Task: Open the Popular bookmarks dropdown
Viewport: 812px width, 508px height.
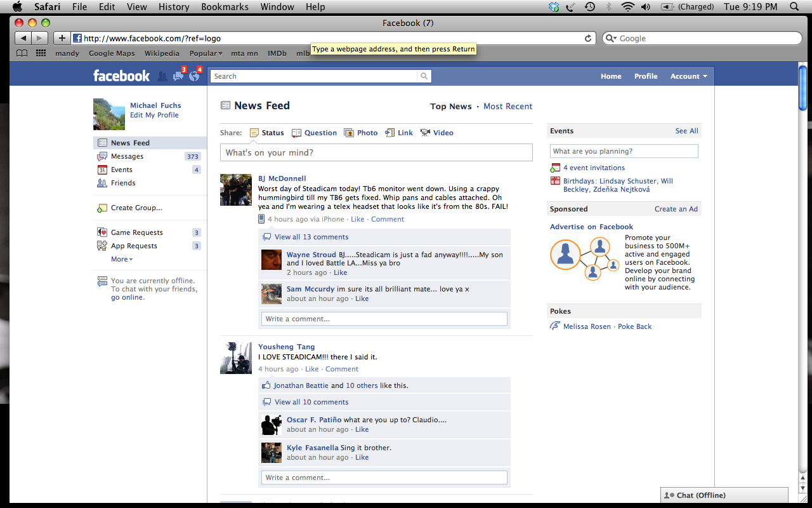Action: click(x=206, y=53)
